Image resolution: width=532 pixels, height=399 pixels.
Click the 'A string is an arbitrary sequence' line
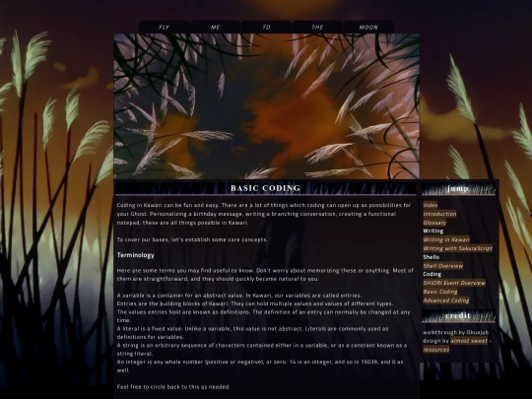262,349
